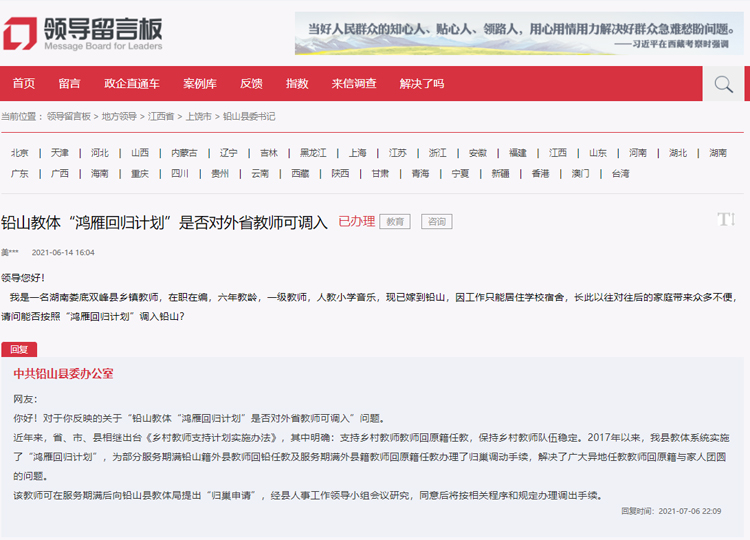Viewport: 750px width, 540px height.
Task: Open the 首页 navigation tab
Action: click(23, 84)
